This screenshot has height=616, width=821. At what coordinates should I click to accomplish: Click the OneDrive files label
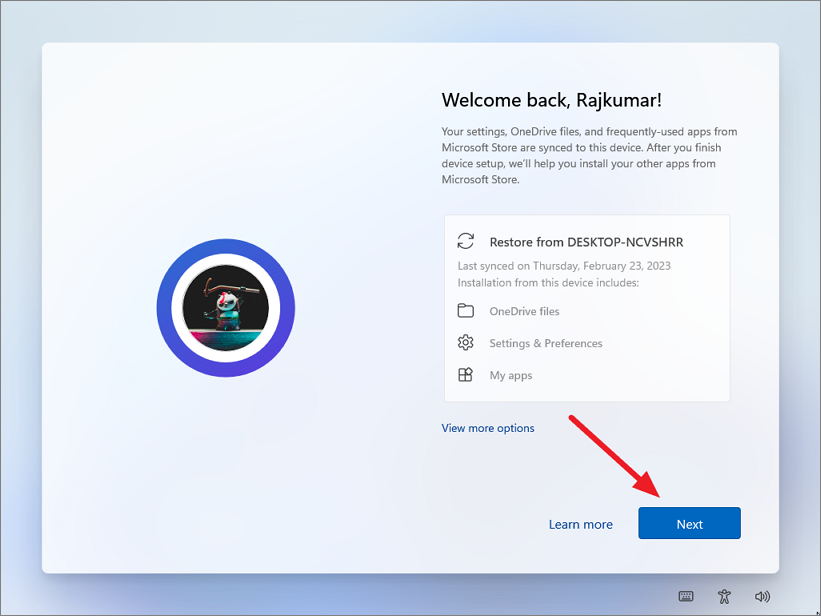click(x=524, y=311)
